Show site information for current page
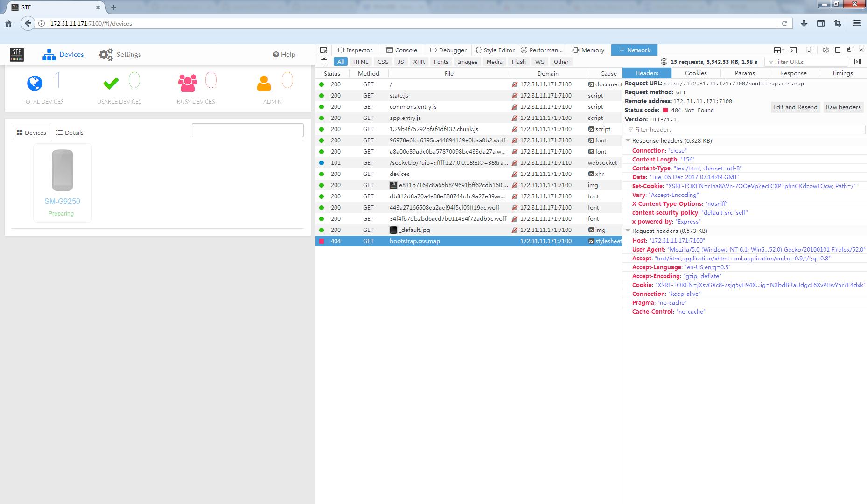867x504 pixels. [42, 23]
